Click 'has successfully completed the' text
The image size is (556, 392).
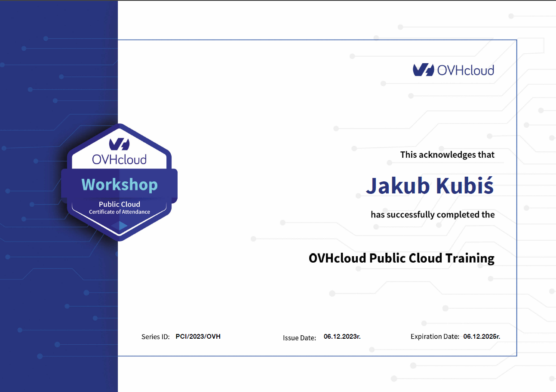tap(433, 214)
